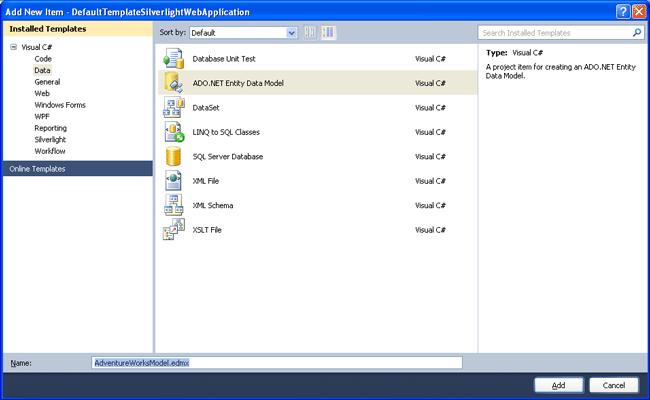Image resolution: width=650 pixels, height=400 pixels.
Task: Click the XML Schema template icon
Action: (173, 205)
